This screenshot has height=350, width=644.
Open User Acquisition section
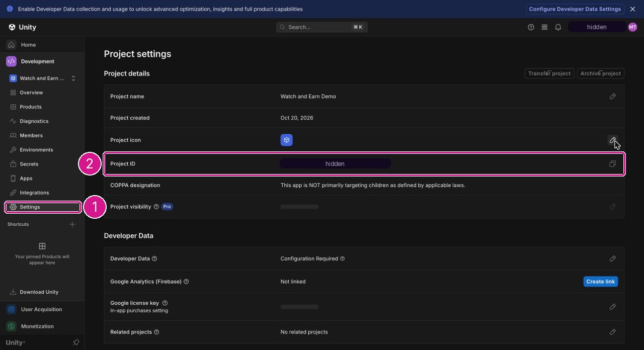point(42,309)
